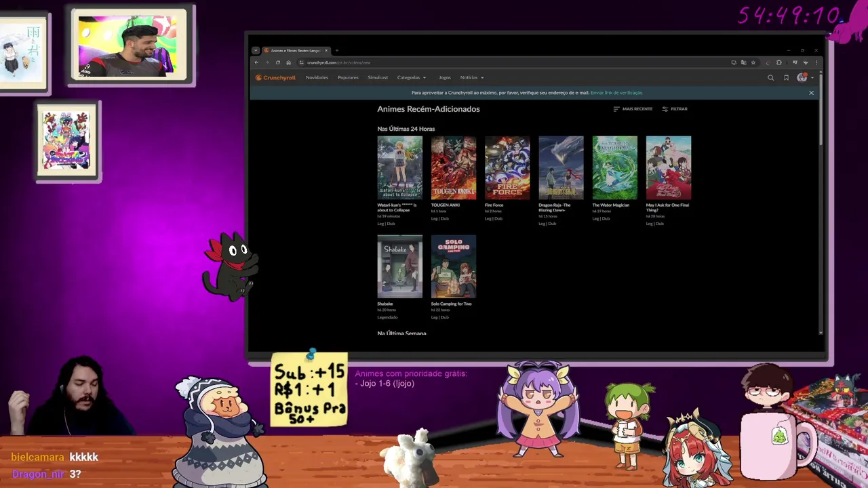Click Enviar link de verificação link
The image size is (868, 488).
(616, 93)
